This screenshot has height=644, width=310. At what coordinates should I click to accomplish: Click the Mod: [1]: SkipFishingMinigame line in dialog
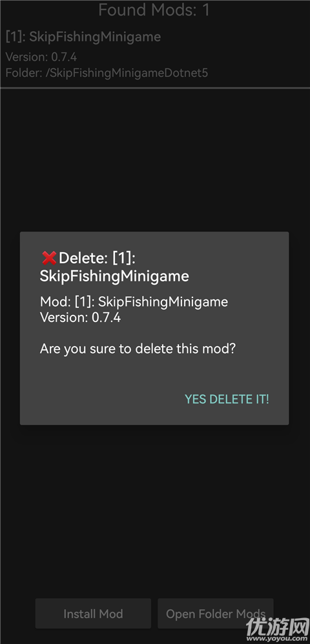(134, 302)
